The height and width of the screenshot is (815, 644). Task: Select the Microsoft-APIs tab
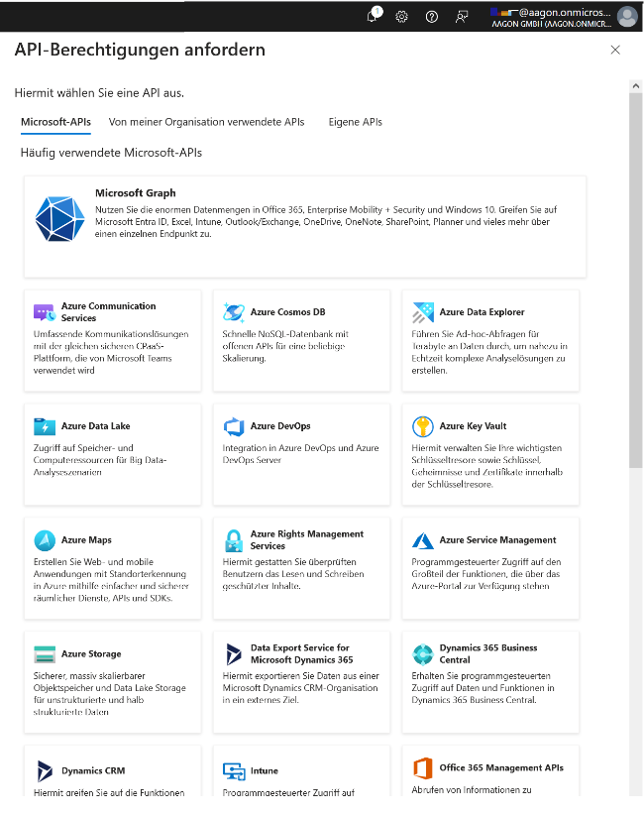(55, 122)
